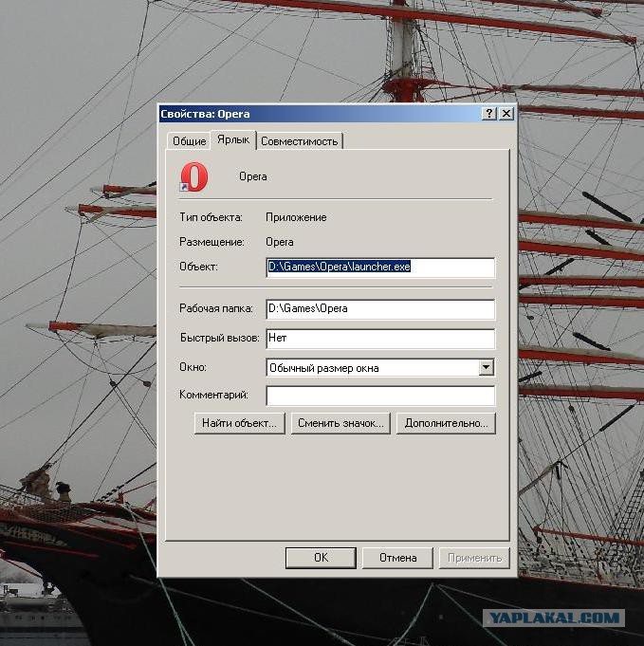Viewport: 644px width, 646px height.
Task: Select the Ярлык tab
Action: point(233,140)
